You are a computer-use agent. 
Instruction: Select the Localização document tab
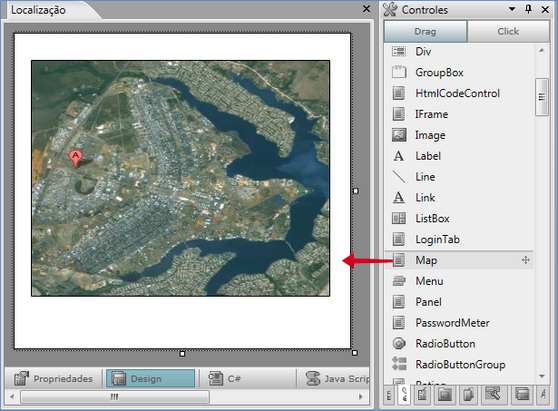tap(38, 10)
